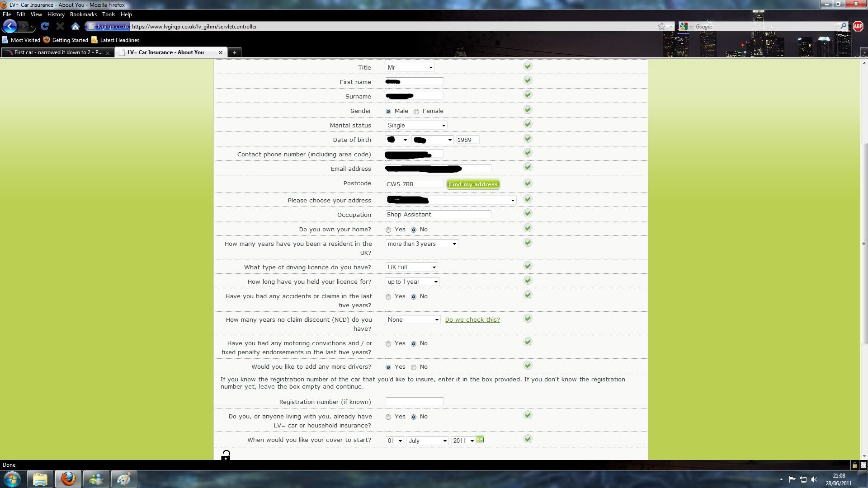Open the Tools menu
The image size is (868, 488).
click(x=108, y=14)
